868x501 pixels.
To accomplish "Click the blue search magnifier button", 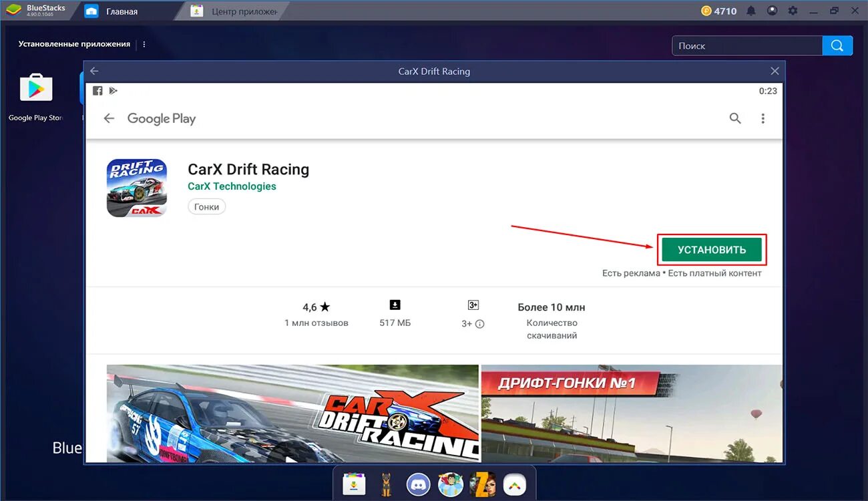I will [837, 45].
